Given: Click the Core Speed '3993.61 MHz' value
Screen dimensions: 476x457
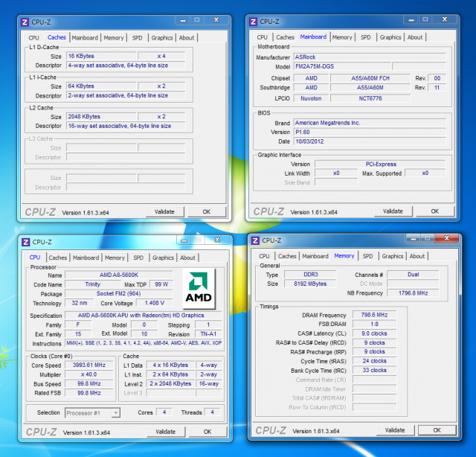Looking at the screenshot, I should [x=89, y=365].
